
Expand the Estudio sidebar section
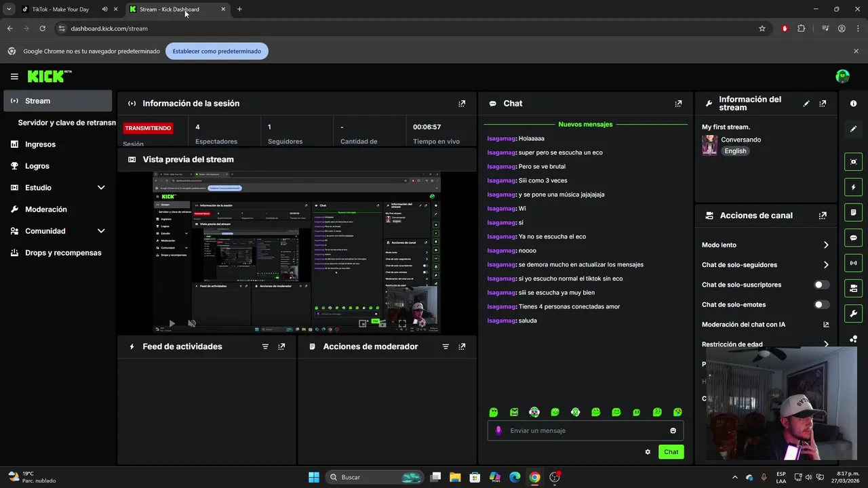point(101,188)
